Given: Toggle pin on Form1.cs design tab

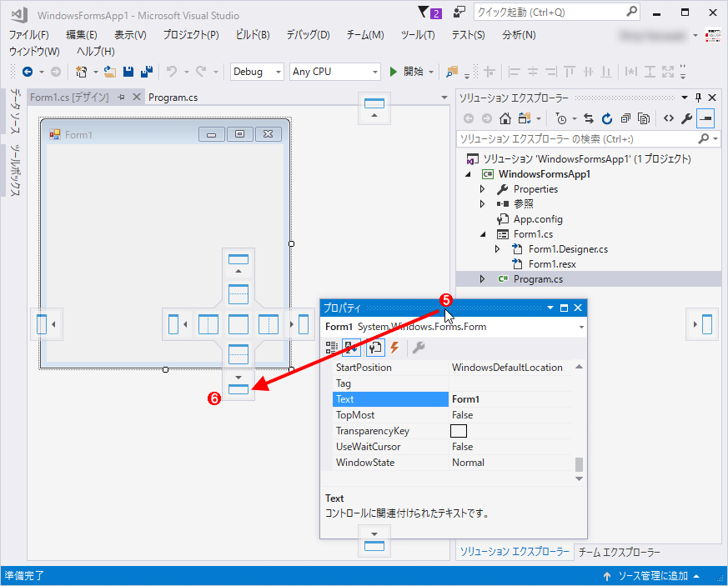Looking at the screenshot, I should [x=121, y=98].
